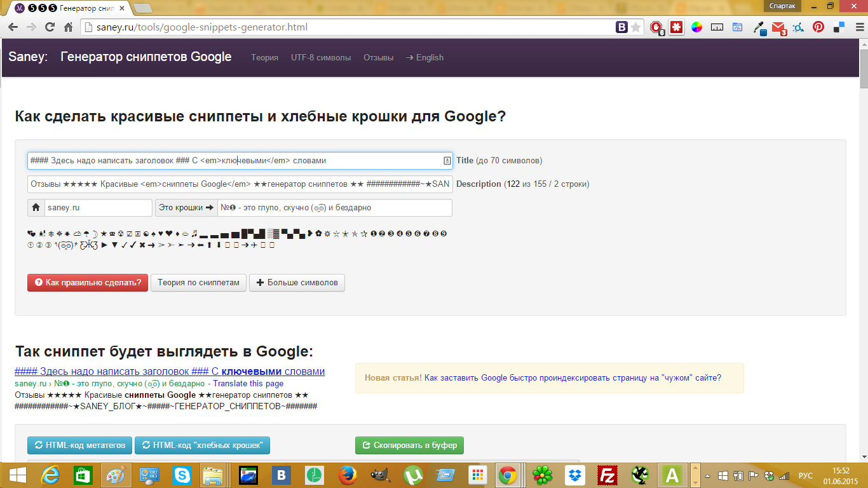Image resolution: width=868 pixels, height=488 pixels.
Task: Insert the black flower symbol ✿
Action: [318, 234]
